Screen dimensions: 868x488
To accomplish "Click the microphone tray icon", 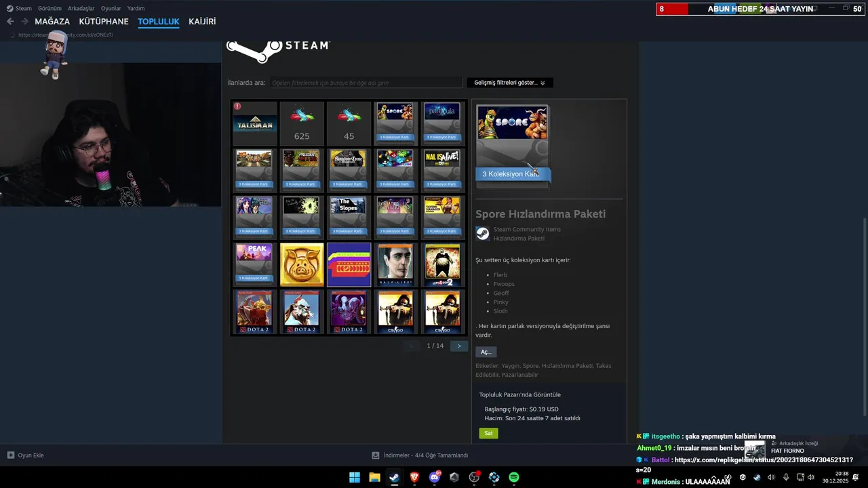I will pyautogui.click(x=786, y=477).
